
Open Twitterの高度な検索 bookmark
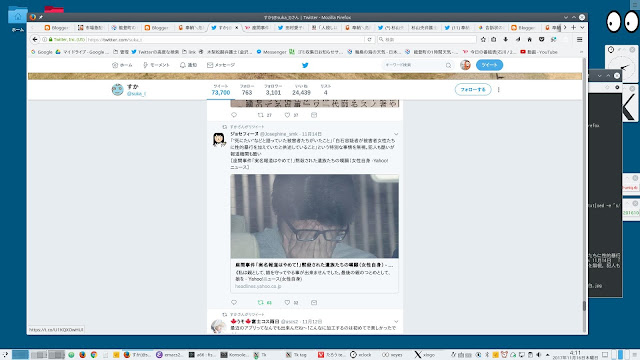coord(155,52)
